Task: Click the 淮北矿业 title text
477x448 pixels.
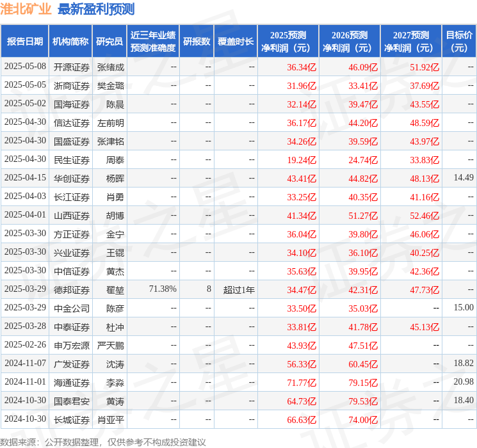Action: click(x=26, y=9)
